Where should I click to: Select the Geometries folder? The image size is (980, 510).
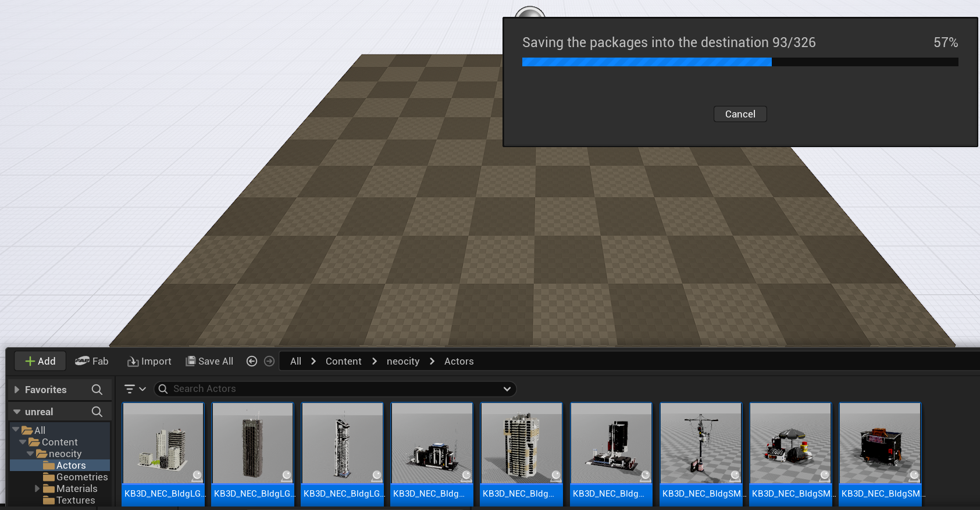tap(76, 477)
